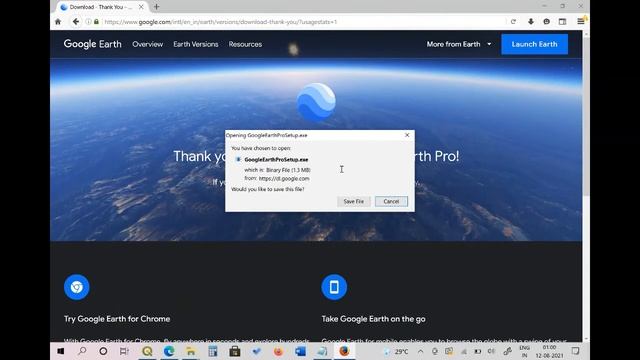Open the Windows notification center icon

[576, 351]
